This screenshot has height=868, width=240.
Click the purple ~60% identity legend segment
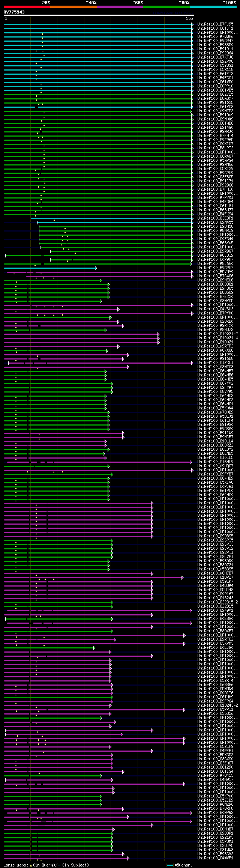pyautogui.click(x=120, y=6)
